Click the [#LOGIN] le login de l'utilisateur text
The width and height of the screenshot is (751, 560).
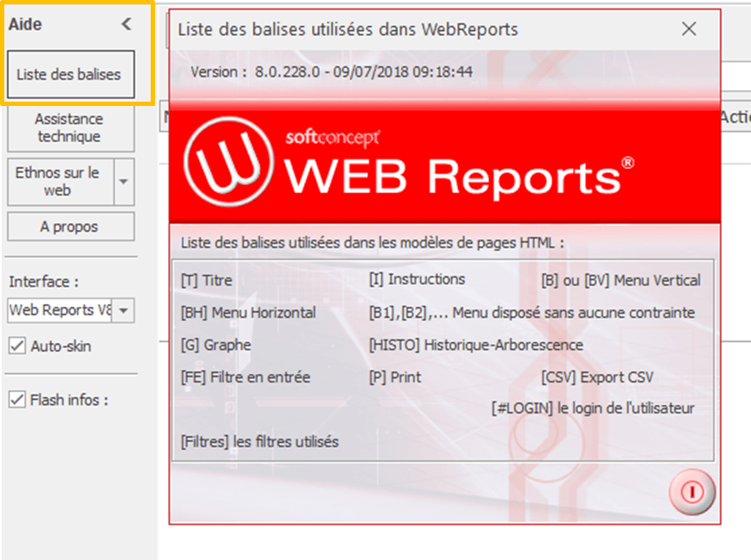click(x=593, y=408)
